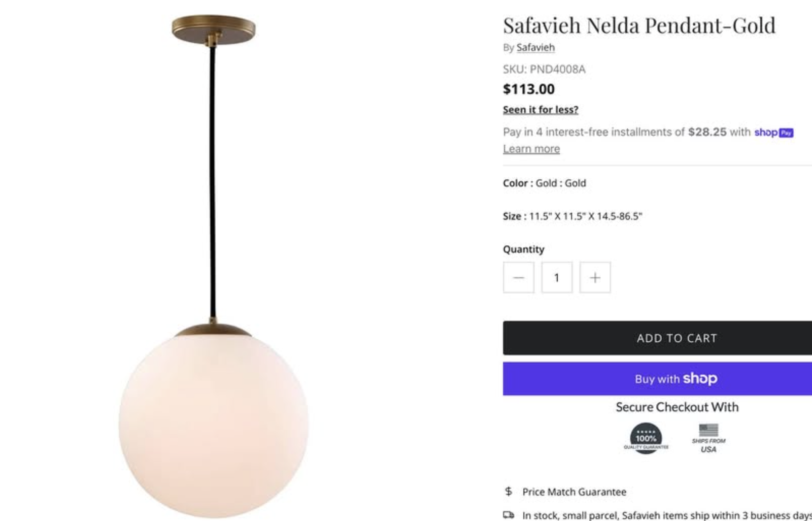Click the Size 11.5" X 11.5" label
The width and height of the screenshot is (812, 521).
pyautogui.click(x=572, y=216)
